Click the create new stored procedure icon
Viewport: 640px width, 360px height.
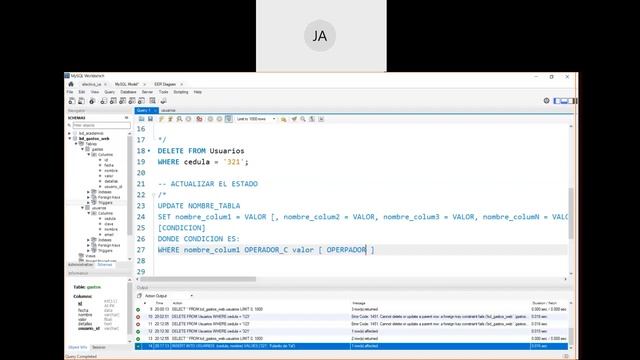tap(132, 101)
